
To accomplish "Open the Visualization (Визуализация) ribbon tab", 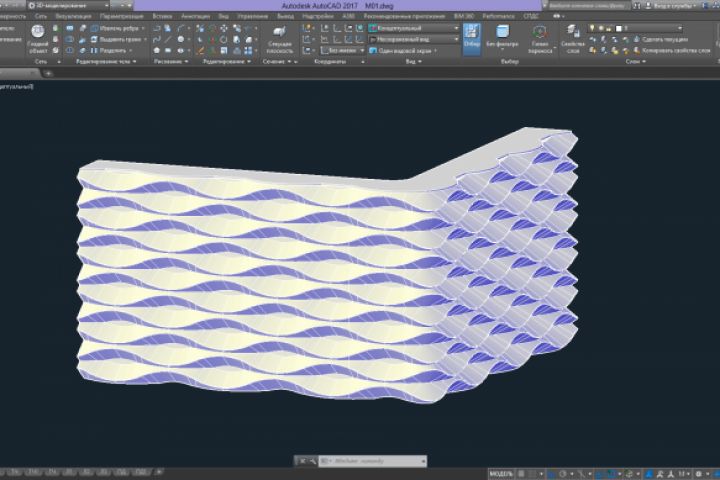I will click(x=71, y=17).
